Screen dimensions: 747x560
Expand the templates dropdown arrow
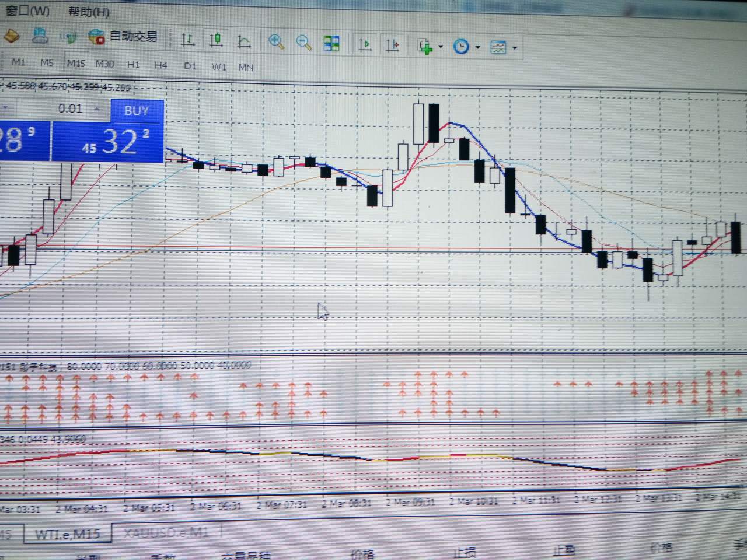(x=514, y=48)
